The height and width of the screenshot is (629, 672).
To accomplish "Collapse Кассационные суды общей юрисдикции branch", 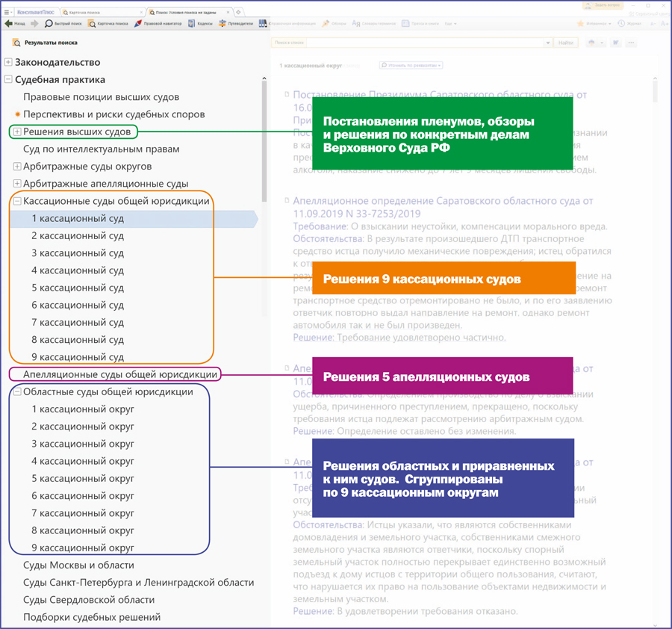I will [17, 201].
